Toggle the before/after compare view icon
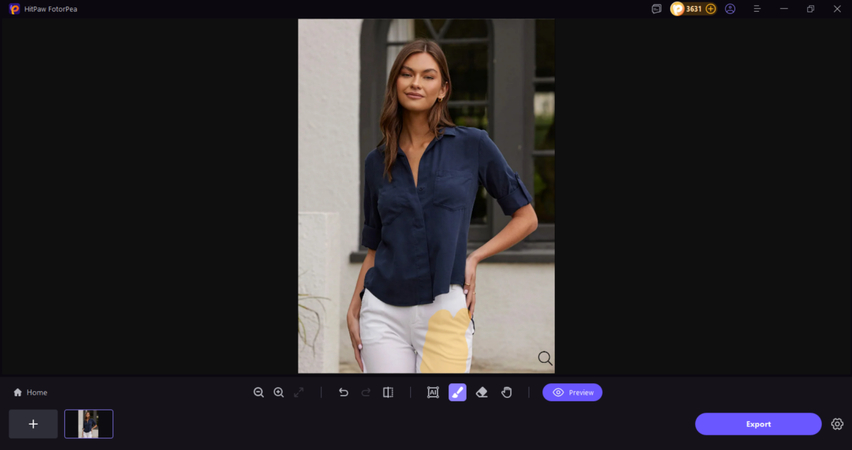This screenshot has width=852, height=450. (388, 392)
